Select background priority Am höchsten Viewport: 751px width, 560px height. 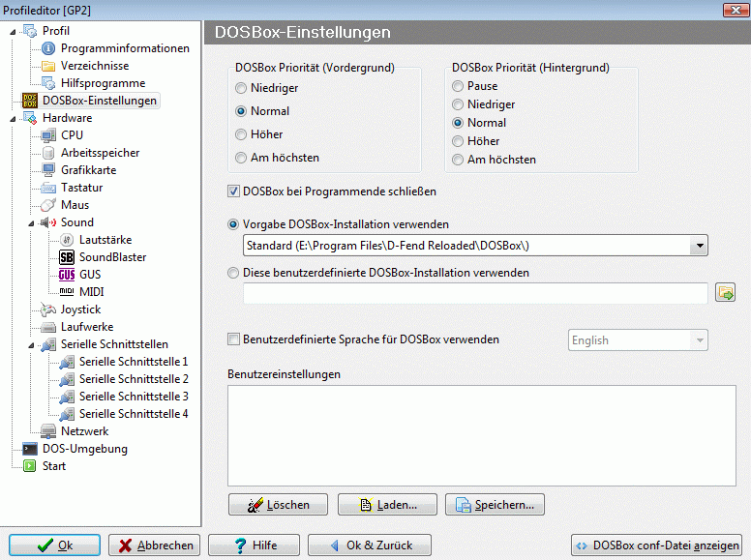[x=458, y=160]
